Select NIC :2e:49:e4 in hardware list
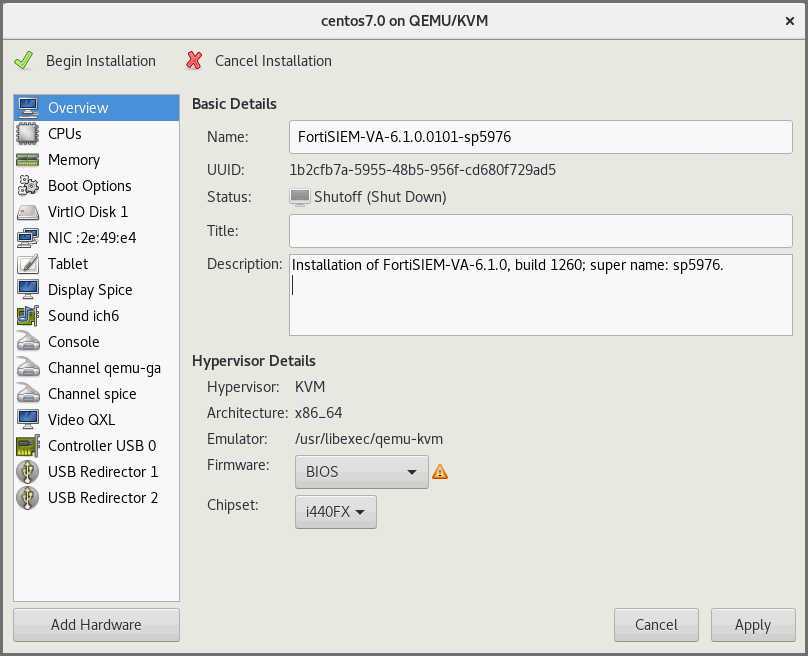The height and width of the screenshot is (656, 808). pos(91,238)
